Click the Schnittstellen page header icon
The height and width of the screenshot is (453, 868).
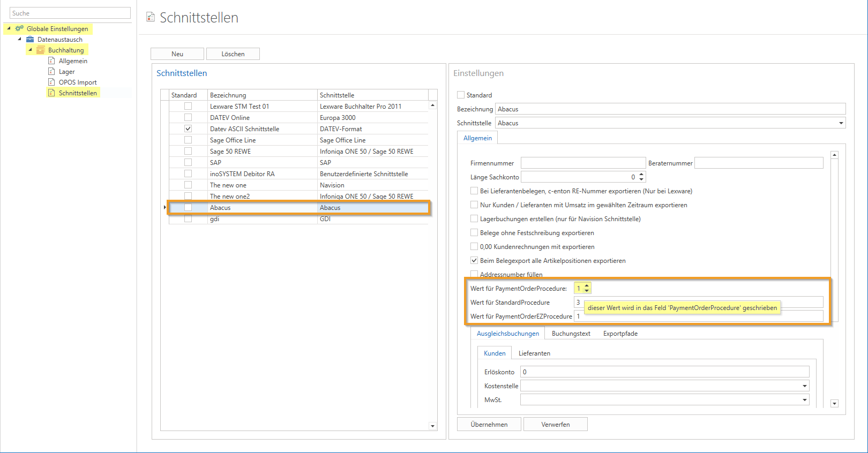pos(151,17)
